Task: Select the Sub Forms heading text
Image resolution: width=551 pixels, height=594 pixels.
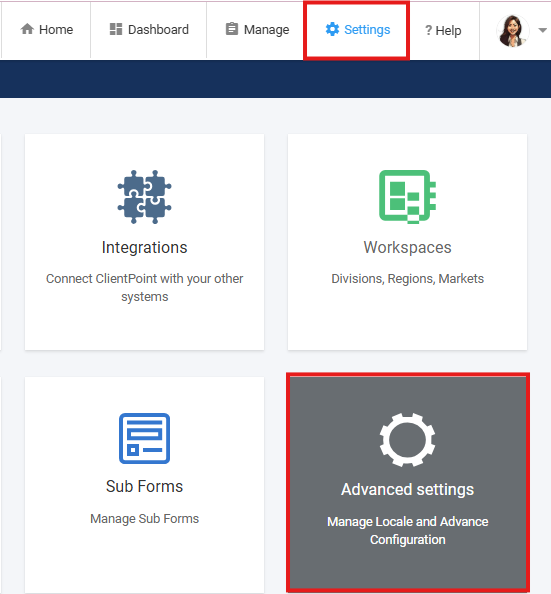Action: click(x=144, y=486)
